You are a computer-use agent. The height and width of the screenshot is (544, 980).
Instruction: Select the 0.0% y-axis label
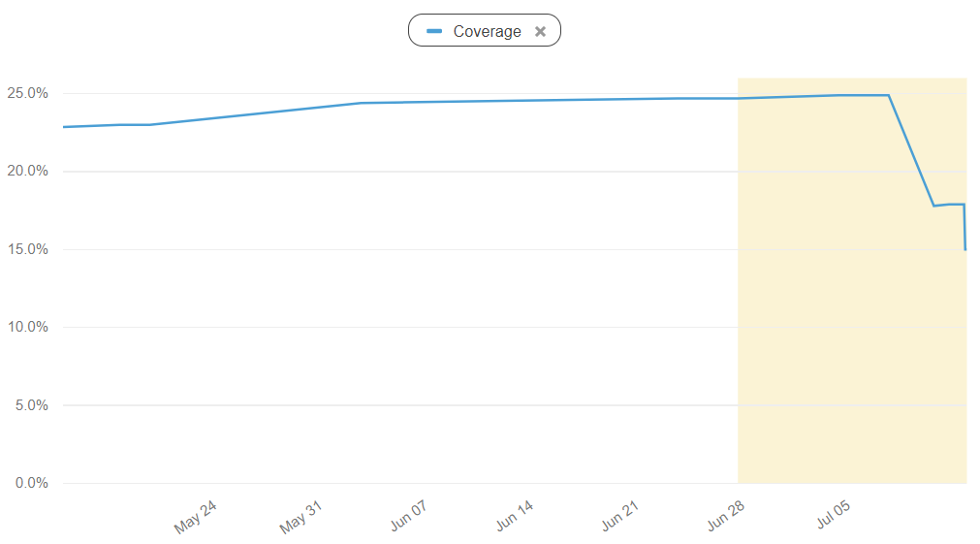(31, 483)
